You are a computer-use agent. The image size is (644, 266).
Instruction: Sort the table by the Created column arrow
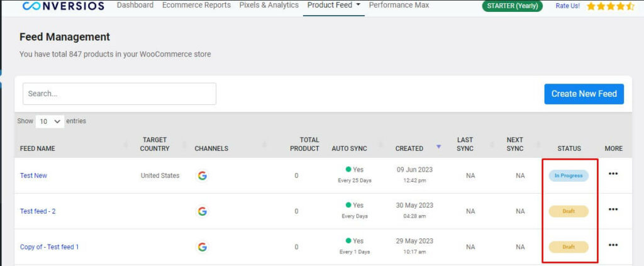[438, 147]
